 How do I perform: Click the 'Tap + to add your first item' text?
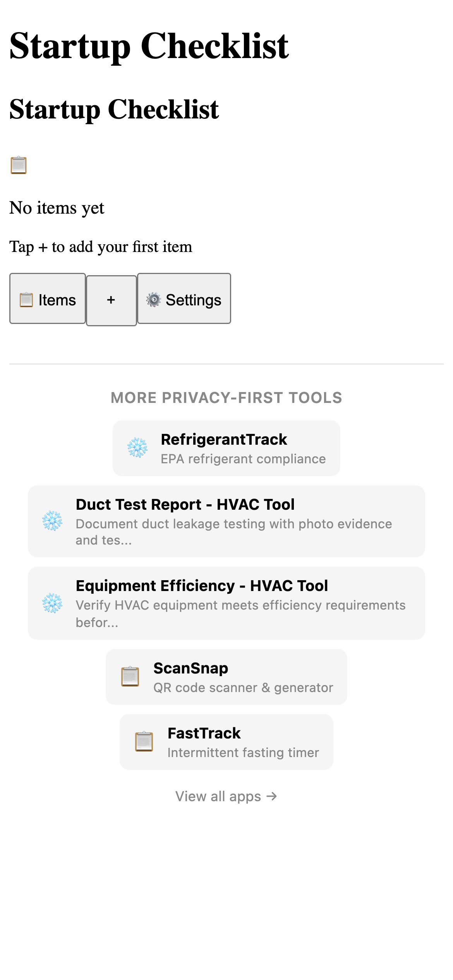coord(101,247)
